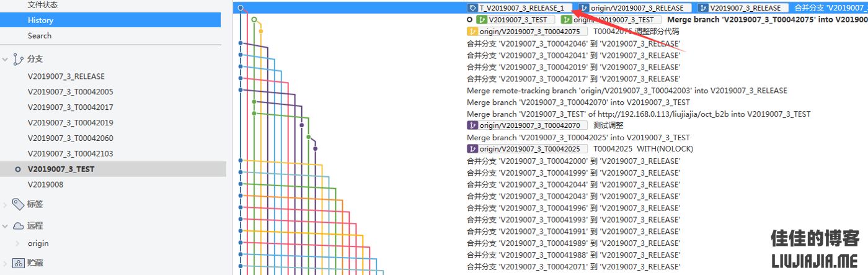
Task: Expand the 标签 tags section
Action: coord(6,204)
